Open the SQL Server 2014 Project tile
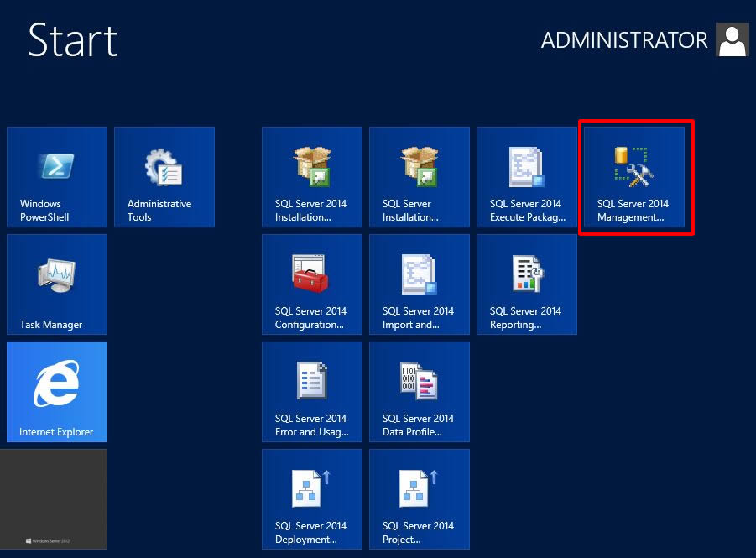This screenshot has height=558, width=756. 420,499
